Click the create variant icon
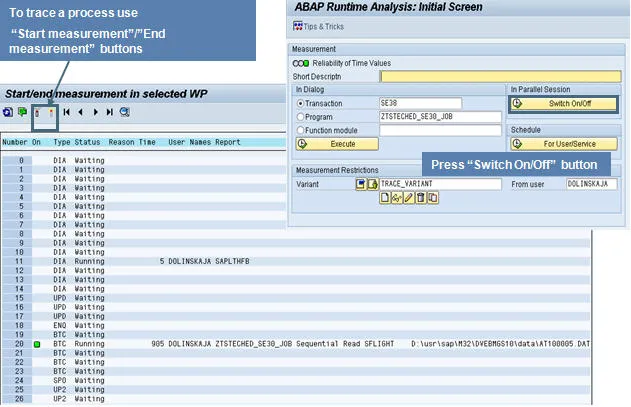 (x=385, y=198)
